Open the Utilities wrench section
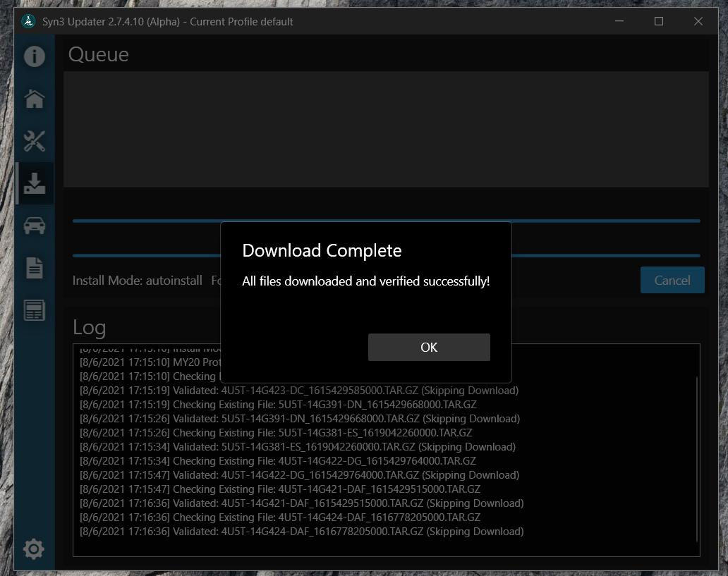The image size is (728, 576). pyautogui.click(x=34, y=141)
